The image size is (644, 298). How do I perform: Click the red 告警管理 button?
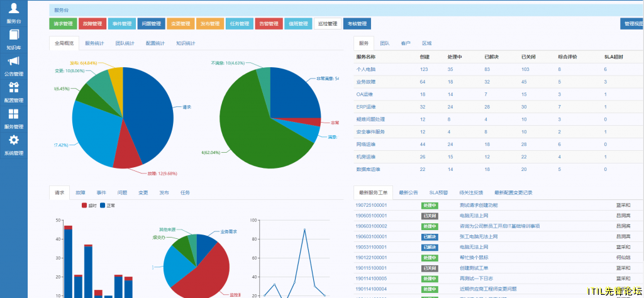coord(269,24)
